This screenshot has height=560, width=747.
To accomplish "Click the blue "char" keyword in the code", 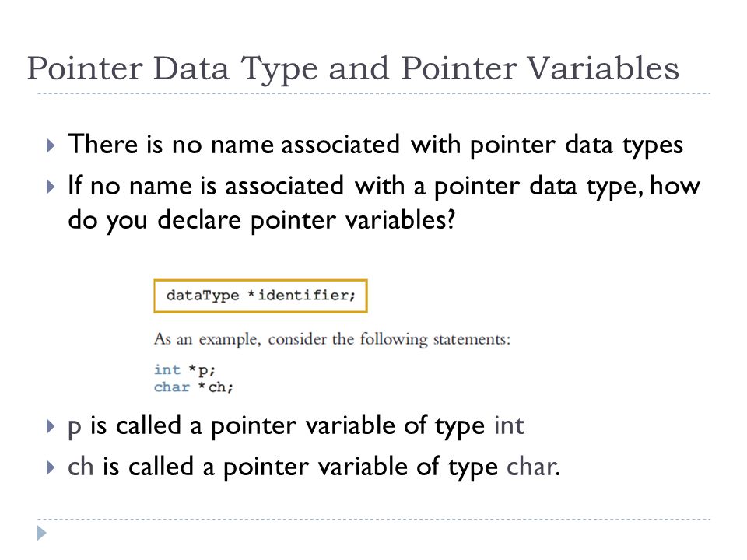I will (x=171, y=387).
